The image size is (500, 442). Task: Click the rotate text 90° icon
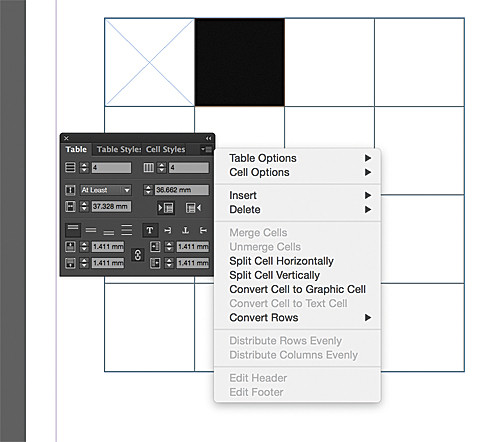(x=168, y=230)
